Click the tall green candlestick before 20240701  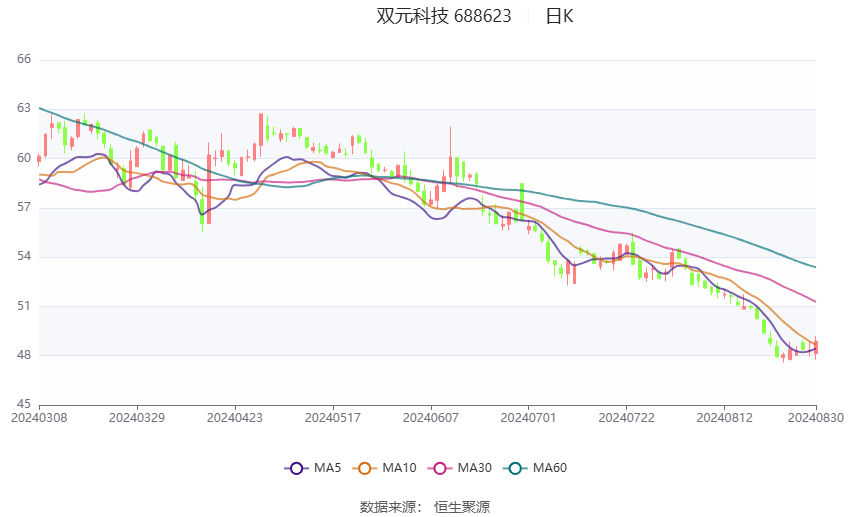[x=522, y=202]
